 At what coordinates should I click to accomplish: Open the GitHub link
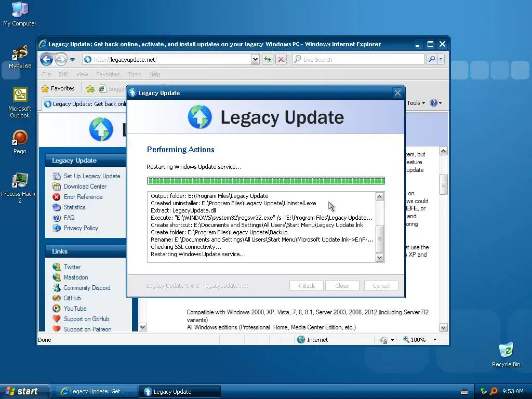pyautogui.click(x=72, y=298)
